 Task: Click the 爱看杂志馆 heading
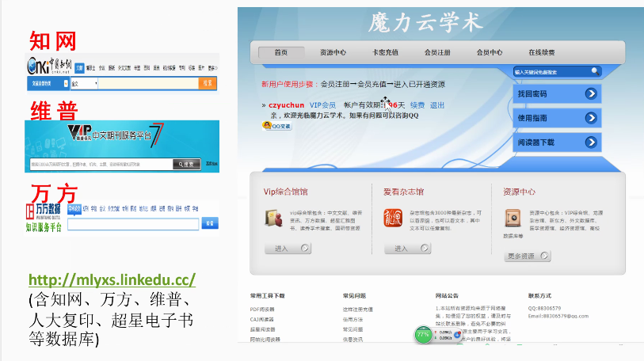[x=403, y=192]
